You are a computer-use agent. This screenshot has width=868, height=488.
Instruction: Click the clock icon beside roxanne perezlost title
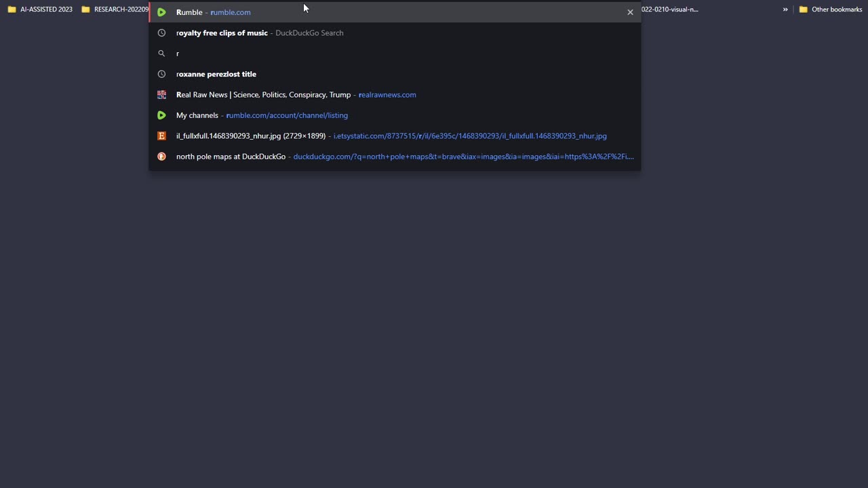pyautogui.click(x=161, y=74)
